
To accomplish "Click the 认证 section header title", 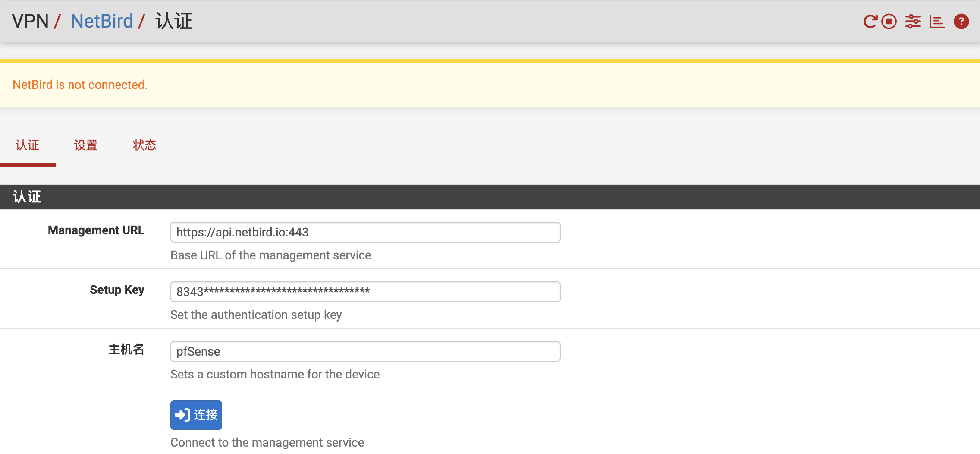I will pyautogui.click(x=27, y=197).
